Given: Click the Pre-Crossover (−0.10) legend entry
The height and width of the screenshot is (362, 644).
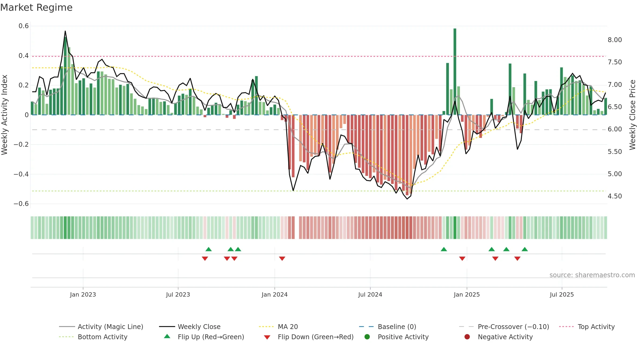Looking at the screenshot, I should click(504, 327).
